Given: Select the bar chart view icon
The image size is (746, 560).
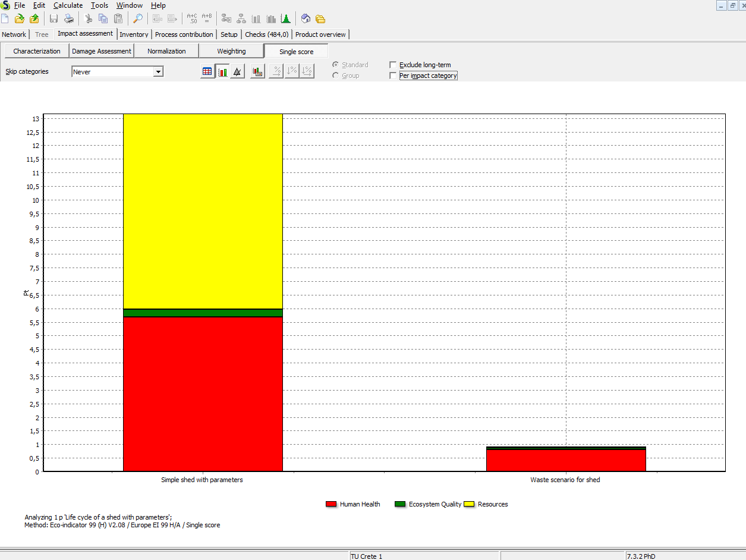Looking at the screenshot, I should point(222,71).
